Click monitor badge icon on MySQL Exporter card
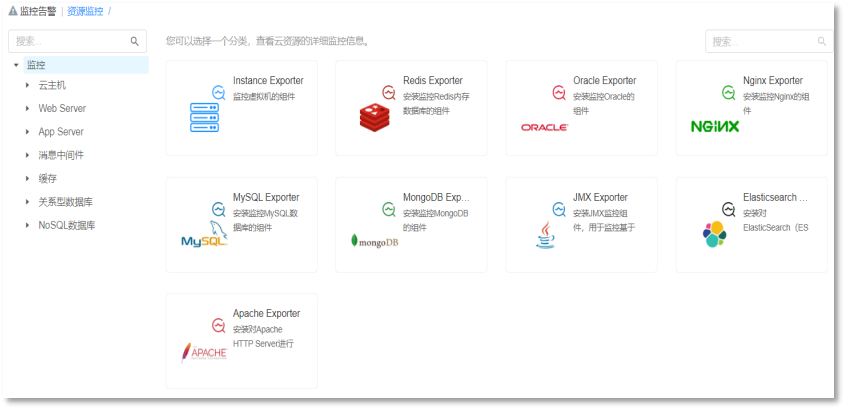 pyautogui.click(x=219, y=209)
